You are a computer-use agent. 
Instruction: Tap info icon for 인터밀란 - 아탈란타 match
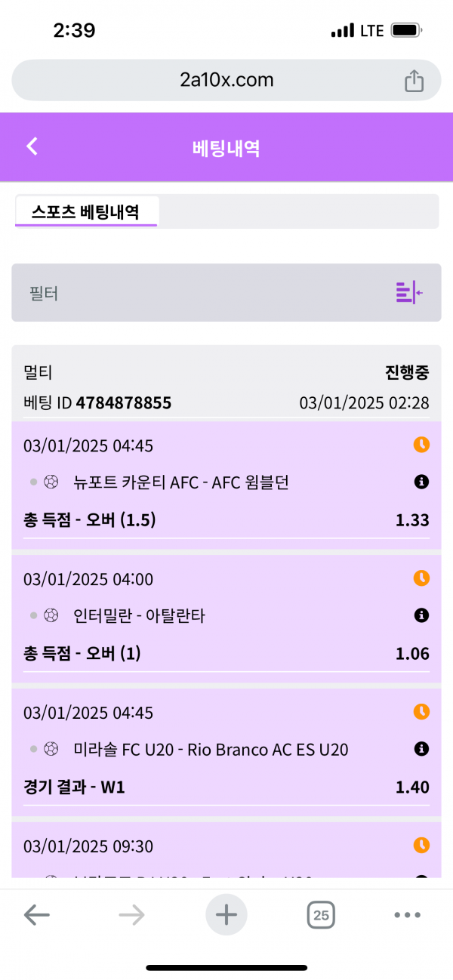421,616
